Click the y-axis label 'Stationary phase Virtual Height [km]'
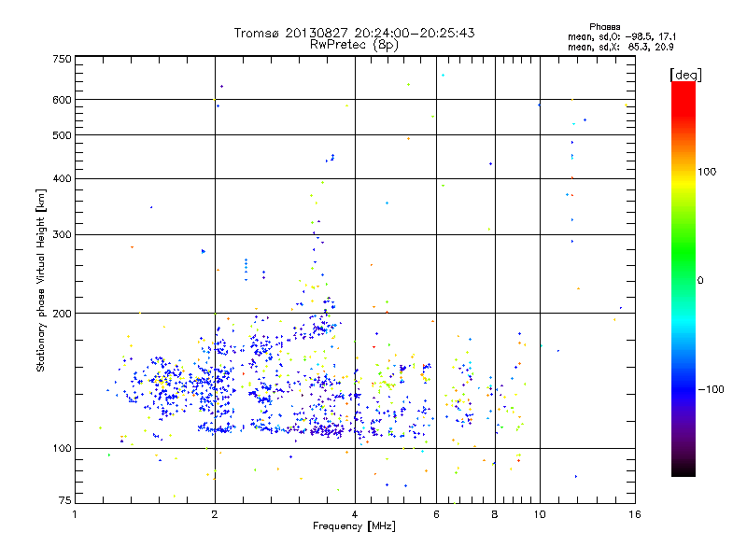Viewport: 747px width, 560px height. (40, 281)
